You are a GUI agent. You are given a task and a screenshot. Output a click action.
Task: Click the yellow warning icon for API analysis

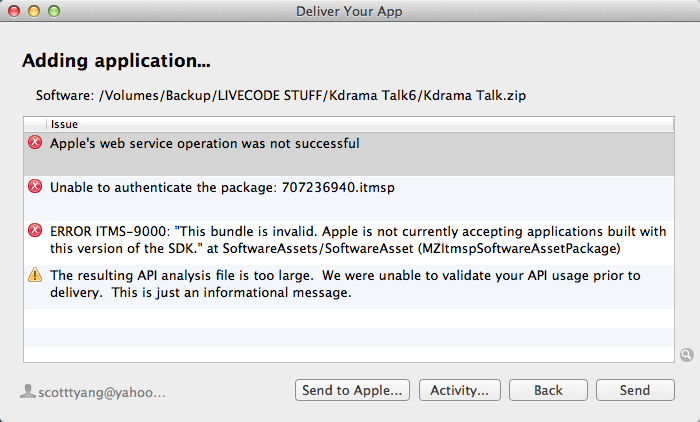pyautogui.click(x=36, y=274)
